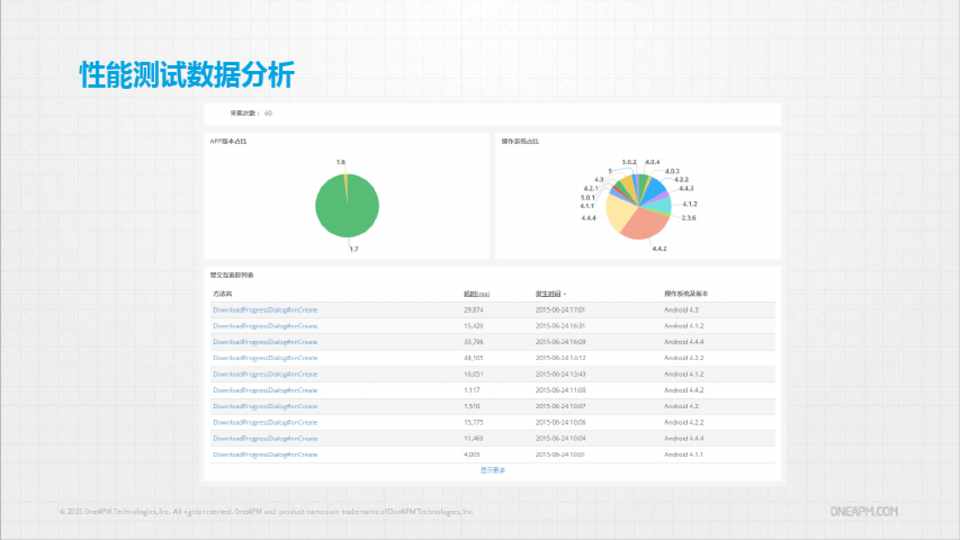Open DownloadProgressDialog link with 29,874 ms delay

265,310
